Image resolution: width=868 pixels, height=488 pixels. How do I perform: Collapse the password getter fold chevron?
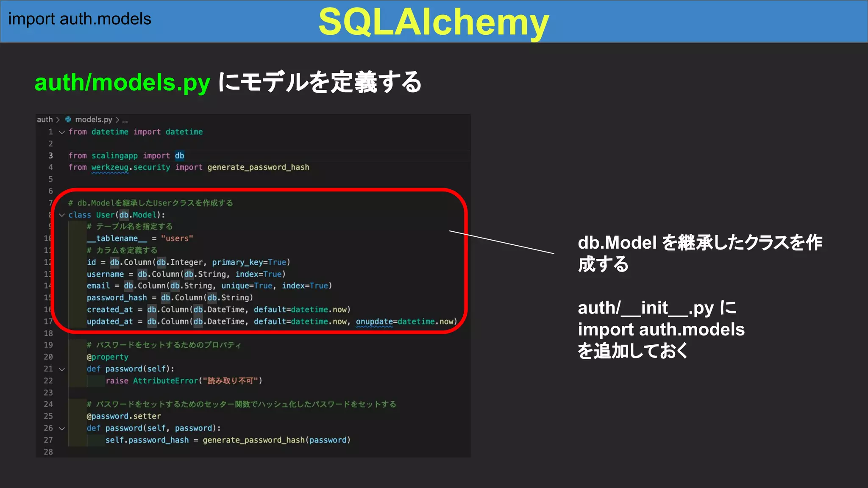point(62,369)
